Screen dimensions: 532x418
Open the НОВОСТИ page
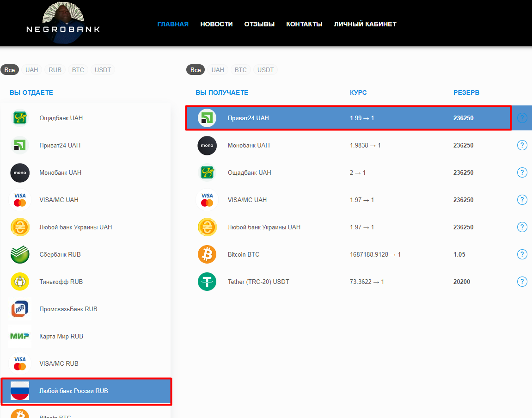pos(216,24)
